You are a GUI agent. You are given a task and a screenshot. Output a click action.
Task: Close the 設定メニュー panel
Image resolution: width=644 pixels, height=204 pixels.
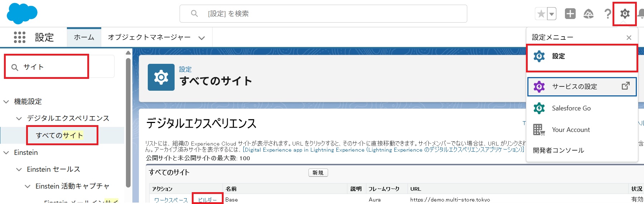pos(629,38)
